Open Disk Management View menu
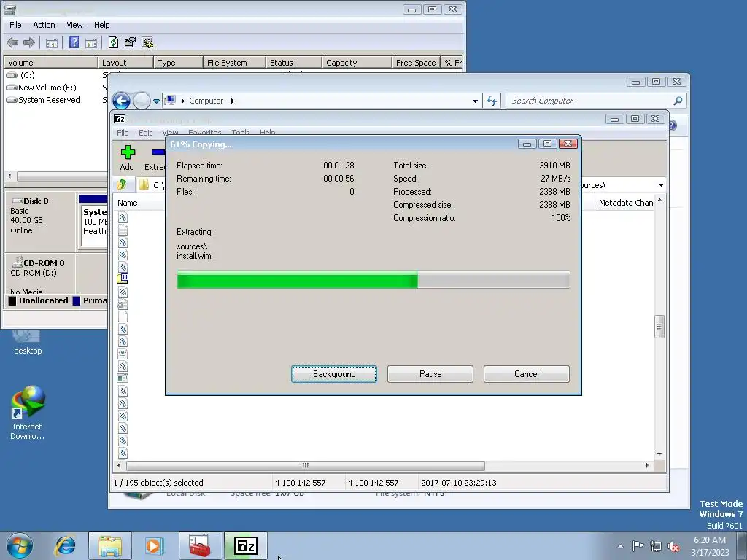Viewport: 747px width, 560px height. click(74, 25)
